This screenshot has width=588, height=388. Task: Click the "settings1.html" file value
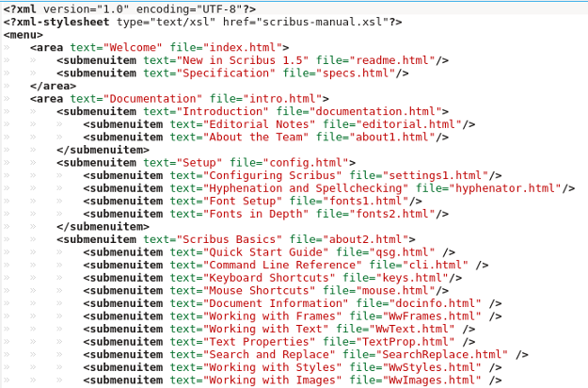click(x=436, y=175)
